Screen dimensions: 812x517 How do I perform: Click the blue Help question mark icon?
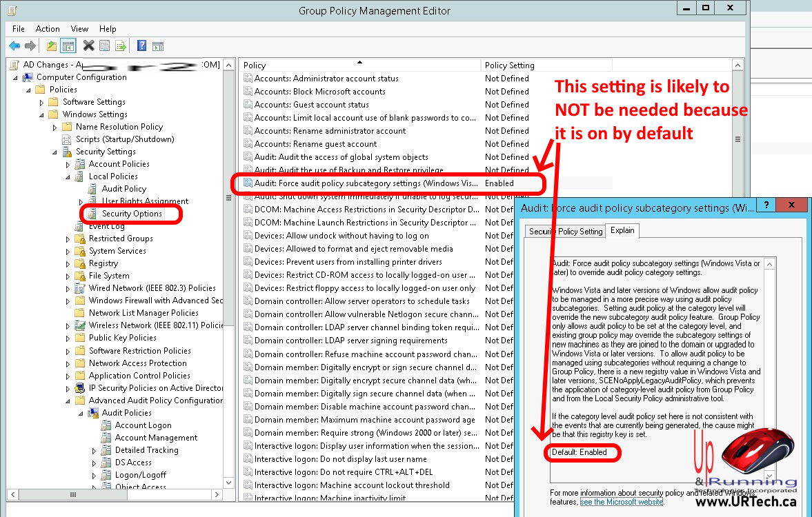coord(141,46)
